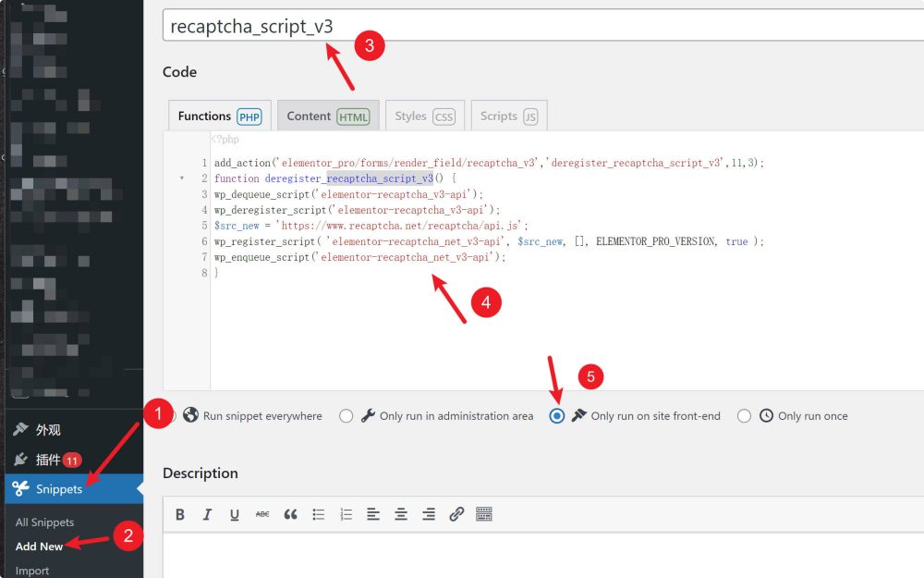Click the snippet title field recaptcha_script_v3
The height and width of the screenshot is (578, 924).
[543, 26]
